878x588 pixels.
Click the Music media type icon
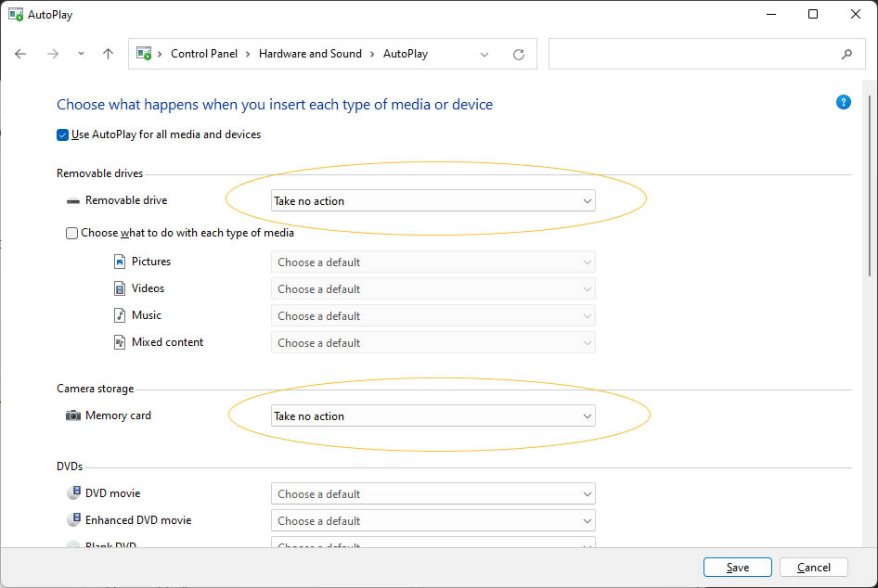tap(120, 314)
